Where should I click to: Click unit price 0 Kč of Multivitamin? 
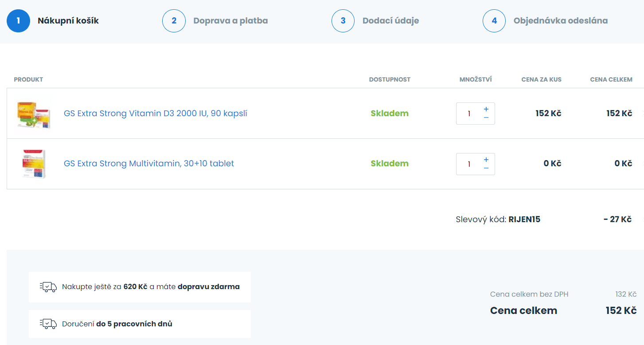(x=552, y=164)
